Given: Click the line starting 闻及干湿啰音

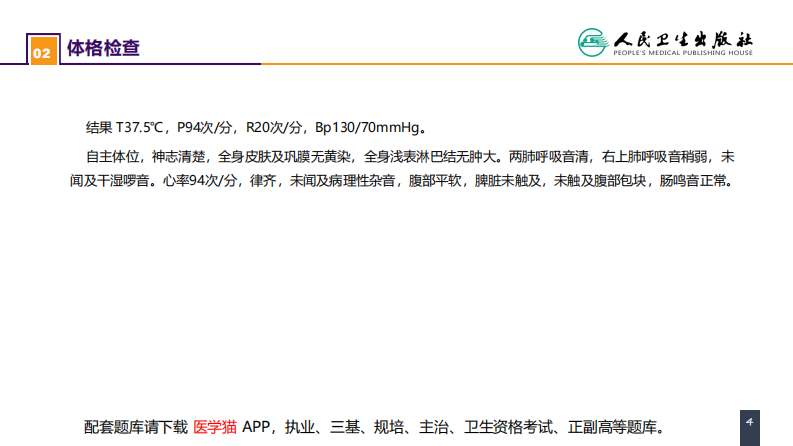Looking at the screenshot, I should 402,181.
